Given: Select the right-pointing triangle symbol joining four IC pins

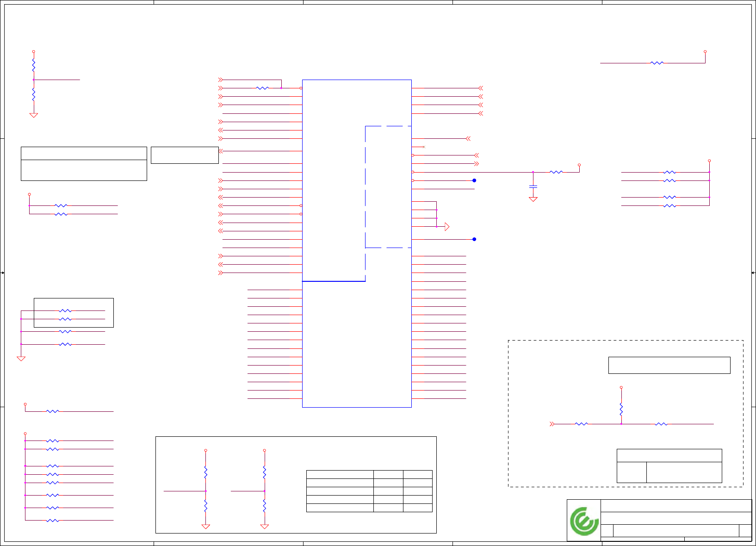Looking at the screenshot, I should coord(447,227).
